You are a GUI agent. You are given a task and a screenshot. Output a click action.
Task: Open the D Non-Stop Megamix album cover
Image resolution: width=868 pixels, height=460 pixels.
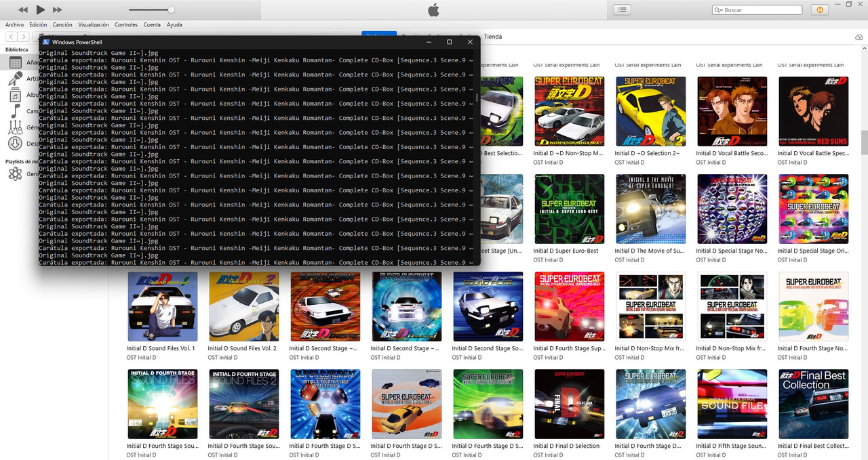click(569, 111)
